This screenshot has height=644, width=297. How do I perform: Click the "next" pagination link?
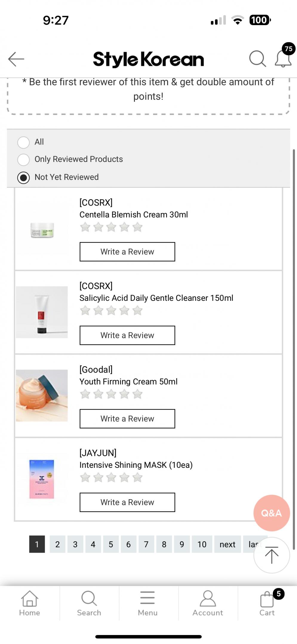[x=227, y=544]
